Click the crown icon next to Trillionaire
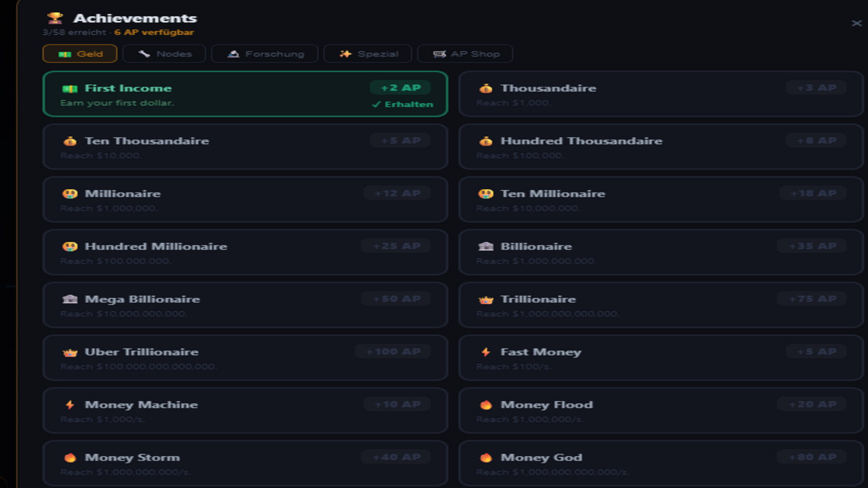 coord(486,300)
